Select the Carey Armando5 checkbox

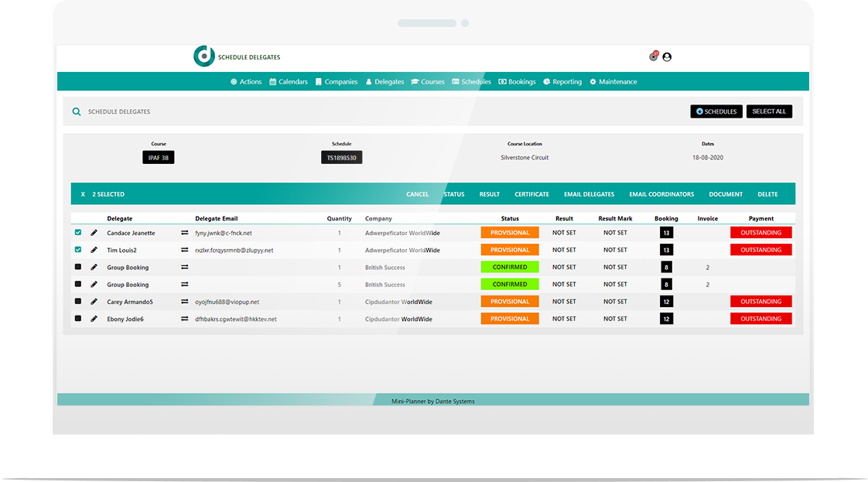77,301
